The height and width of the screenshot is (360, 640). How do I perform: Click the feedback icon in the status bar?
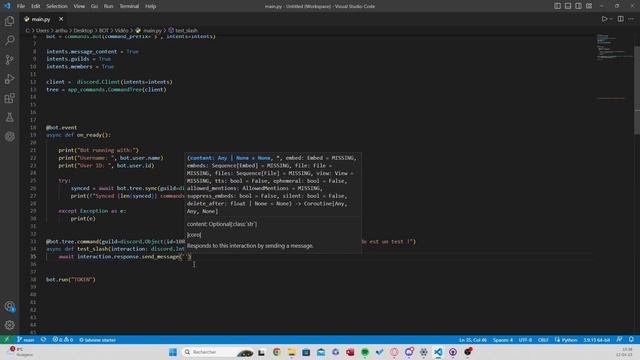point(620,340)
